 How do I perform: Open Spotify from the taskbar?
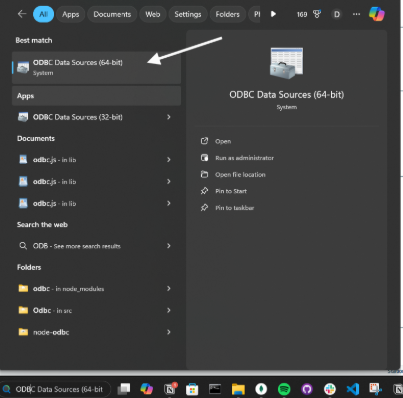click(x=284, y=389)
